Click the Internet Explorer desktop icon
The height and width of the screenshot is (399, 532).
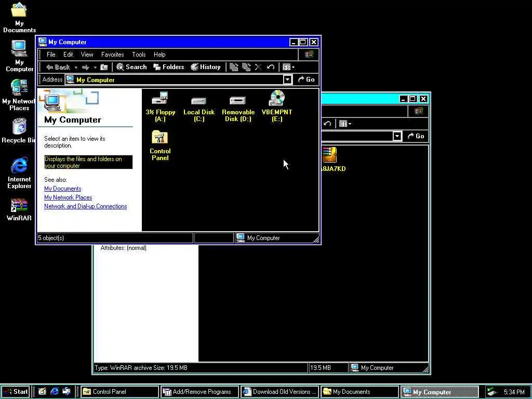click(x=19, y=172)
